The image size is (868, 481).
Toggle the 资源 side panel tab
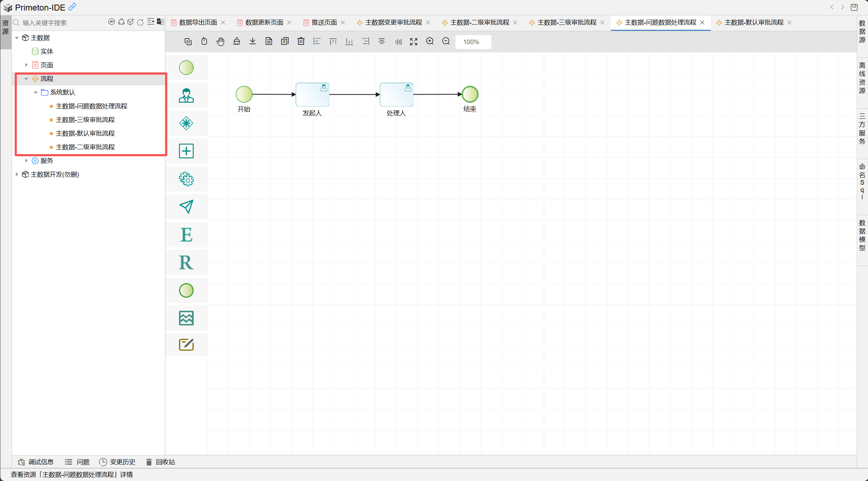(6, 27)
